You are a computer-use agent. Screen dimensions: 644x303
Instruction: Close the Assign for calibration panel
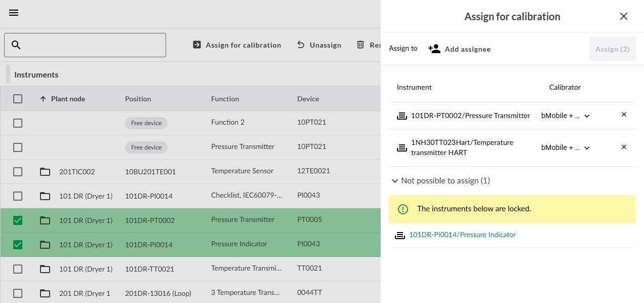624,16
